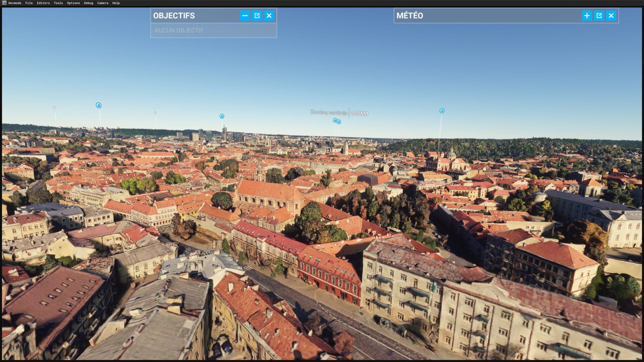Click the Devmode notepad icon
The image size is (644, 362).
click(x=4, y=3)
